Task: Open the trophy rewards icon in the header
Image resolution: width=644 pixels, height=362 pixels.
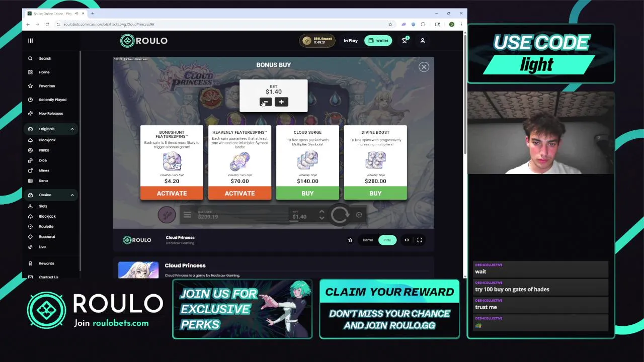Action: (x=405, y=41)
